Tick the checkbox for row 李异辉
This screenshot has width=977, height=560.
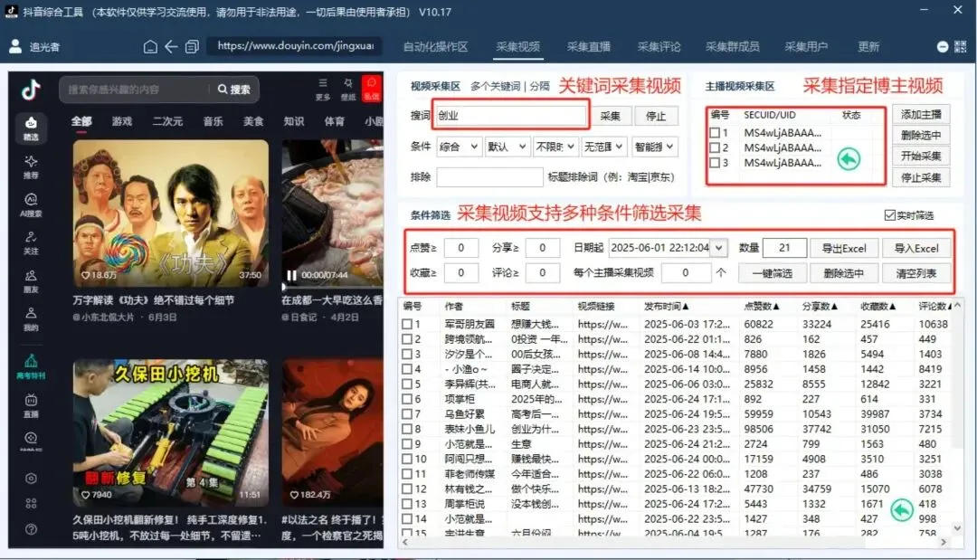[x=407, y=384]
